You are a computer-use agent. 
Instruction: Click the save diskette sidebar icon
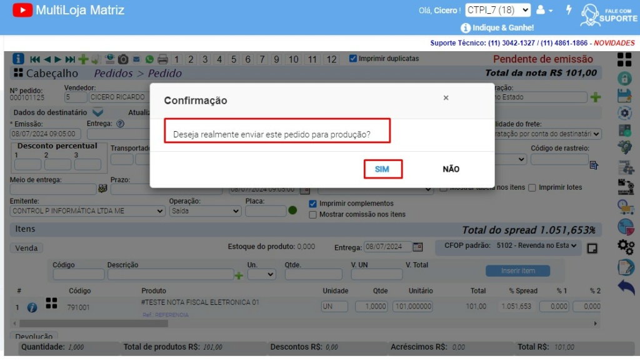624,96
